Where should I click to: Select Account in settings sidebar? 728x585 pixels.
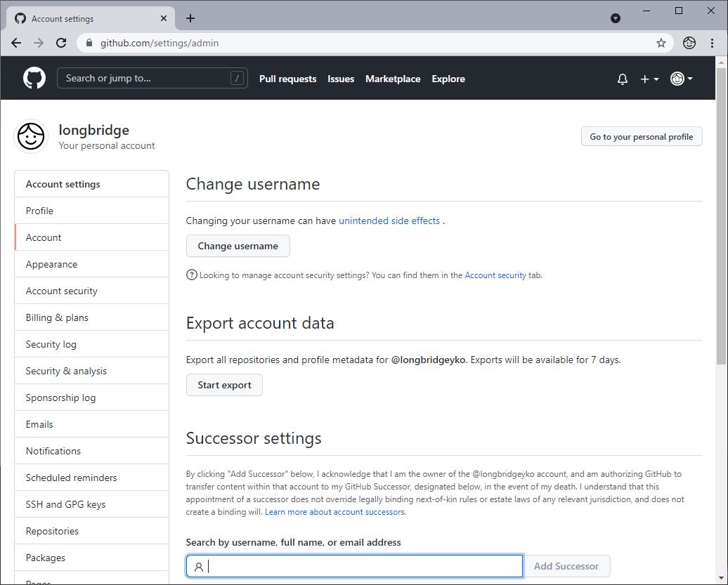92,237
